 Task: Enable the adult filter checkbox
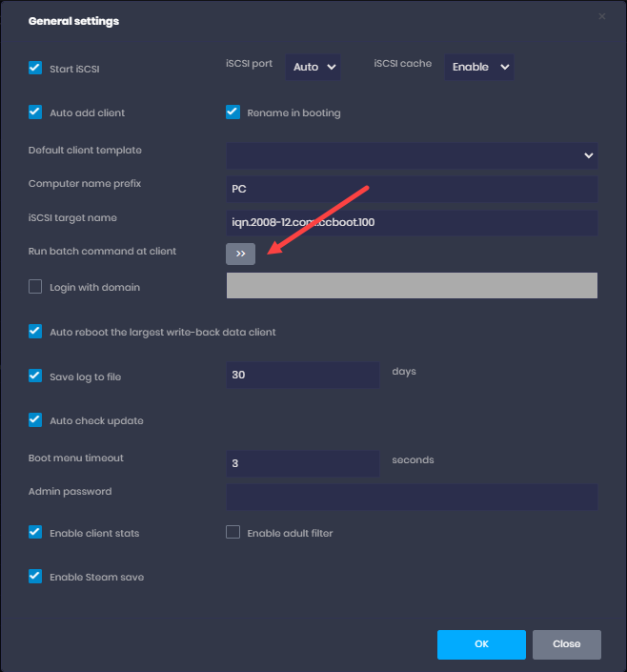tap(233, 533)
